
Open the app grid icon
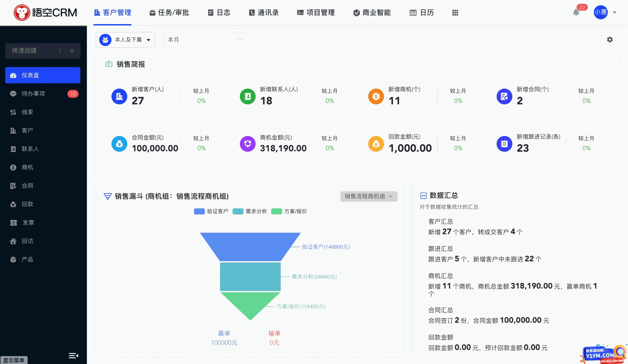[455, 13]
